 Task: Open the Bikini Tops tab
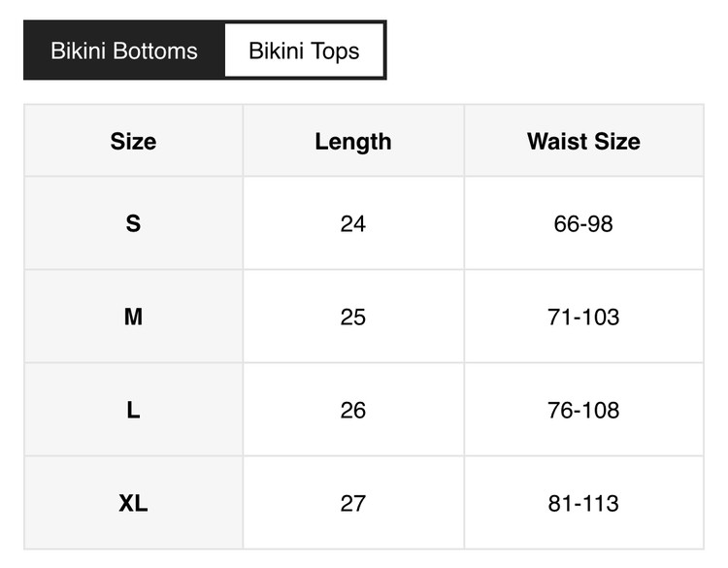pos(304,50)
